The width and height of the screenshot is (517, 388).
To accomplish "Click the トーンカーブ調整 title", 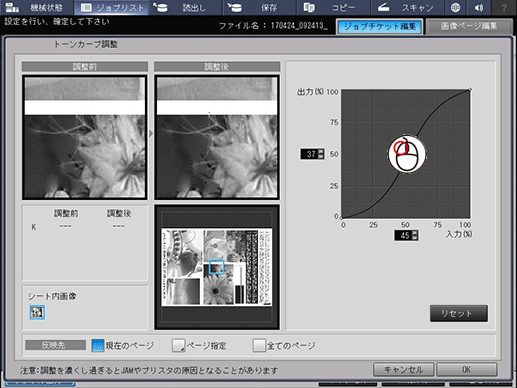I will point(86,44).
